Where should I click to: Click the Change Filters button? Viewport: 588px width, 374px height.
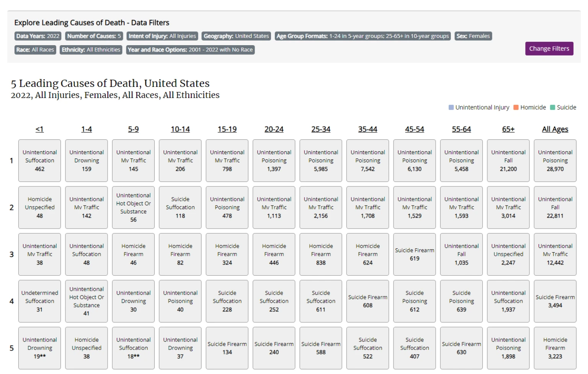[549, 49]
